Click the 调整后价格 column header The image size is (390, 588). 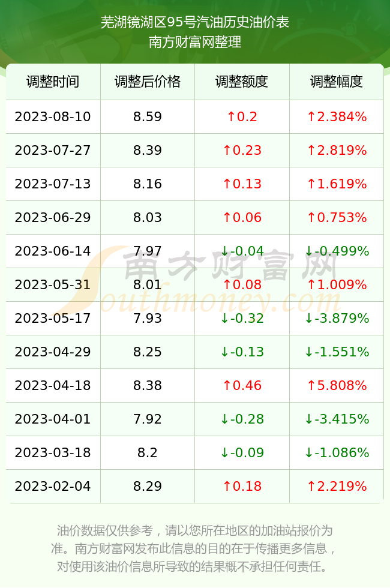point(148,82)
